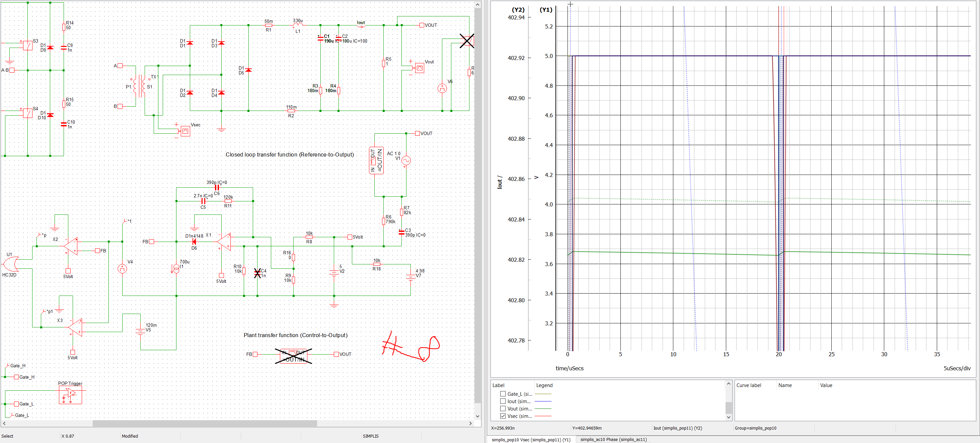Click the 'Closed loop transfer function' annotation
Viewport: 980px width, 443px height.
290,154
